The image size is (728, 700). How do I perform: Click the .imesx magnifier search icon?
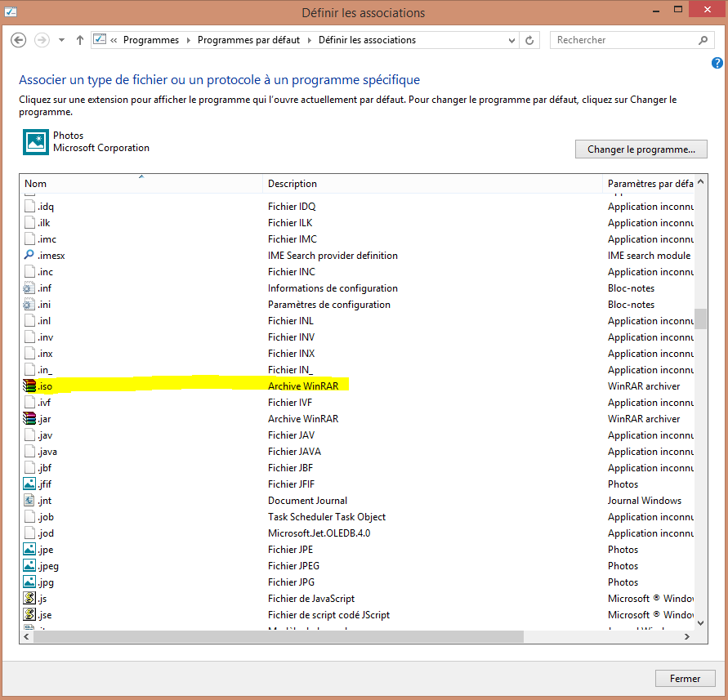click(30, 256)
